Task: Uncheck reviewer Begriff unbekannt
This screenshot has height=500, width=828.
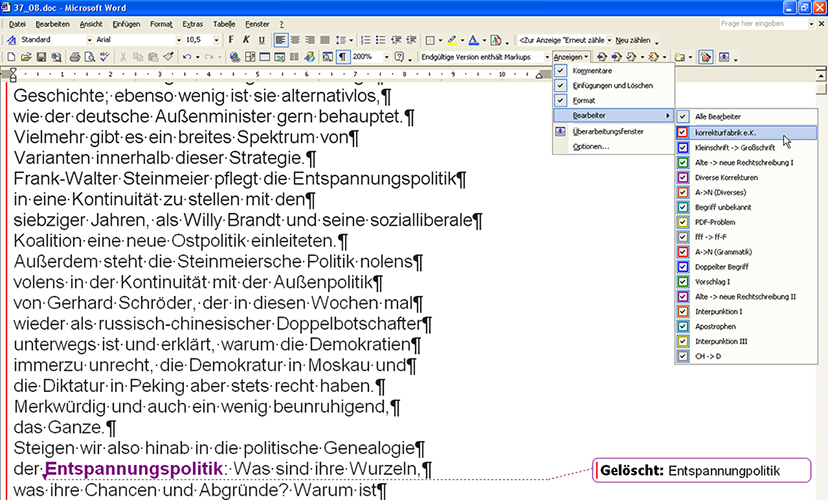Action: click(683, 207)
